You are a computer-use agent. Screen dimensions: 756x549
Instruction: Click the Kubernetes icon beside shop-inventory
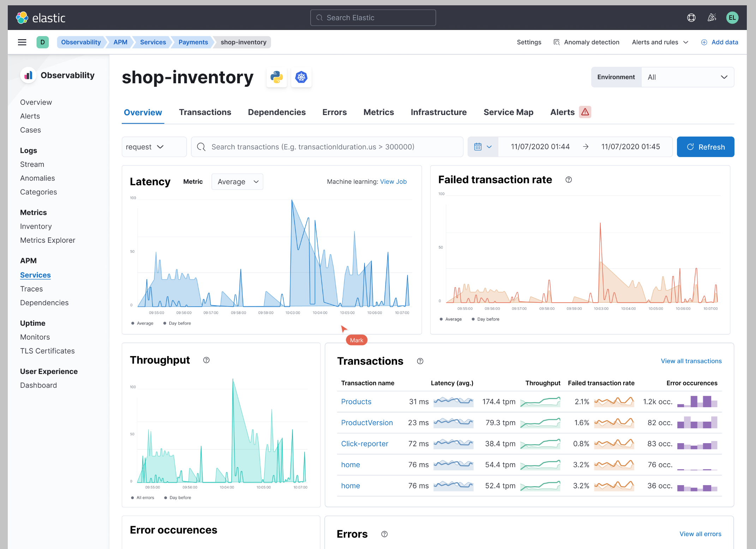[301, 77]
